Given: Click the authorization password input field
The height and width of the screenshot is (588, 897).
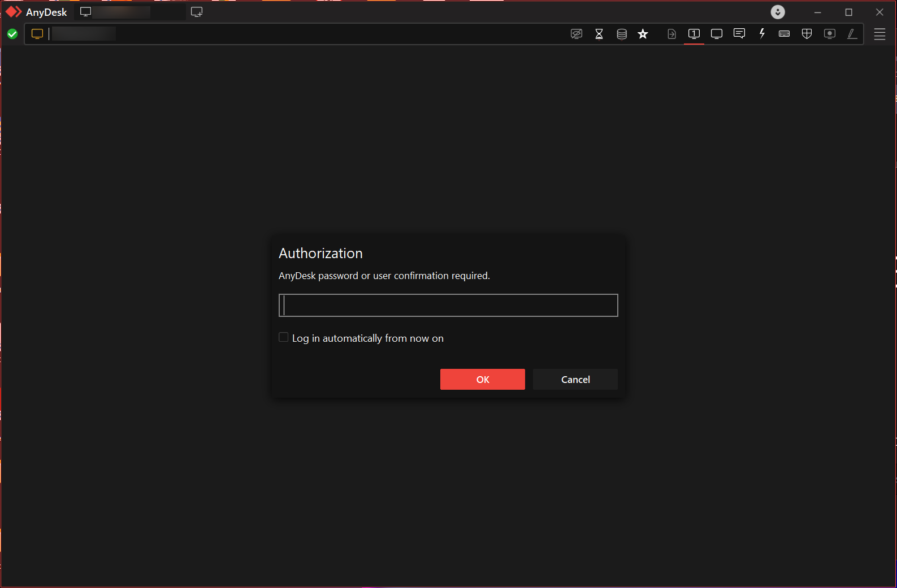Looking at the screenshot, I should click(x=448, y=305).
